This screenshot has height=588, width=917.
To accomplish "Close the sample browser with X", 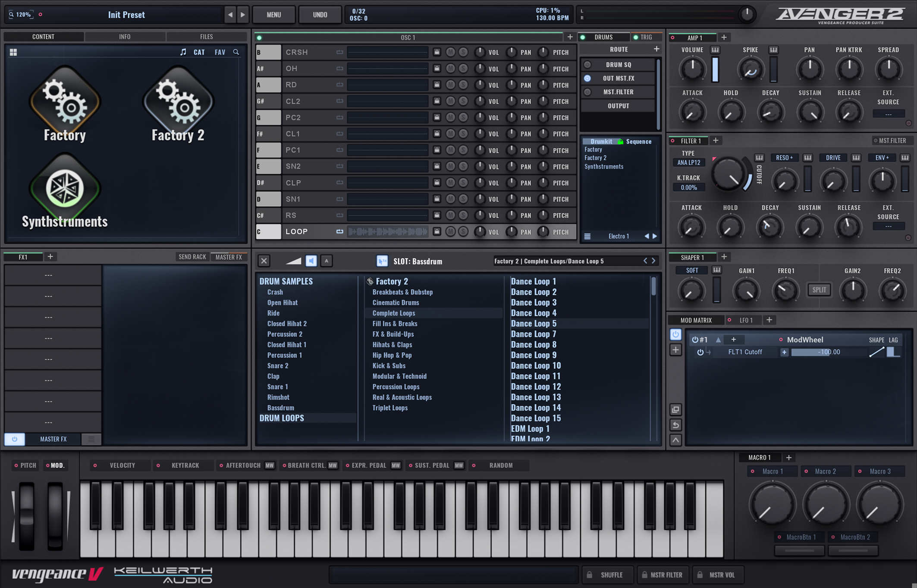I will coord(264,261).
